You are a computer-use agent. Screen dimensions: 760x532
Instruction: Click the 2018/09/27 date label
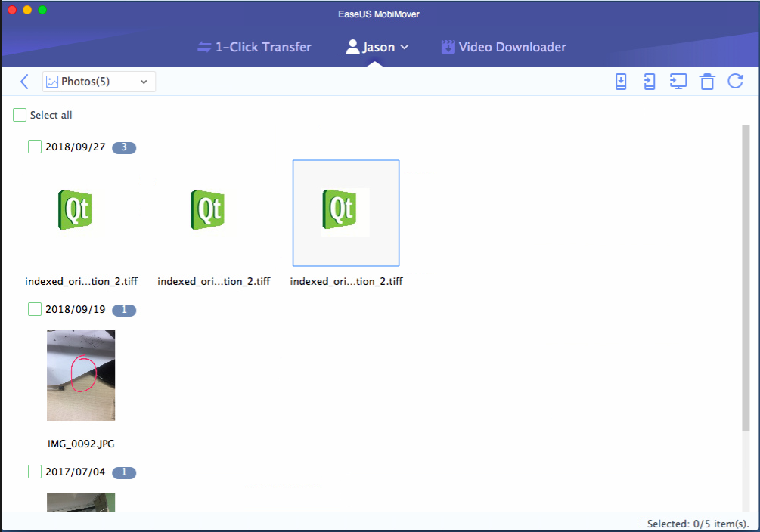(x=75, y=147)
